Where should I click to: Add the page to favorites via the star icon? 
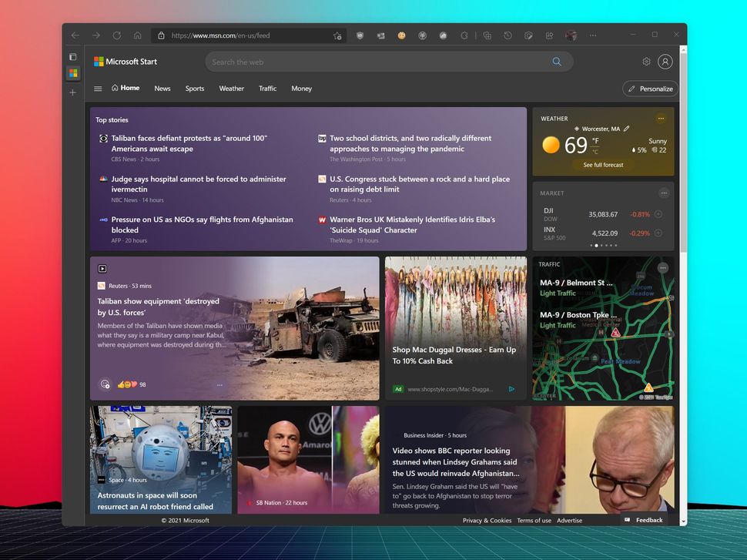(x=337, y=35)
